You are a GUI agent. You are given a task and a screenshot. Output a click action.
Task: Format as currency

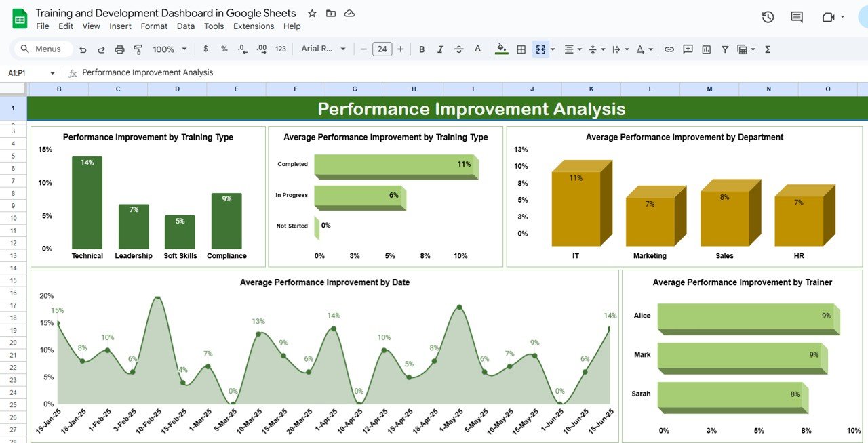click(x=205, y=49)
